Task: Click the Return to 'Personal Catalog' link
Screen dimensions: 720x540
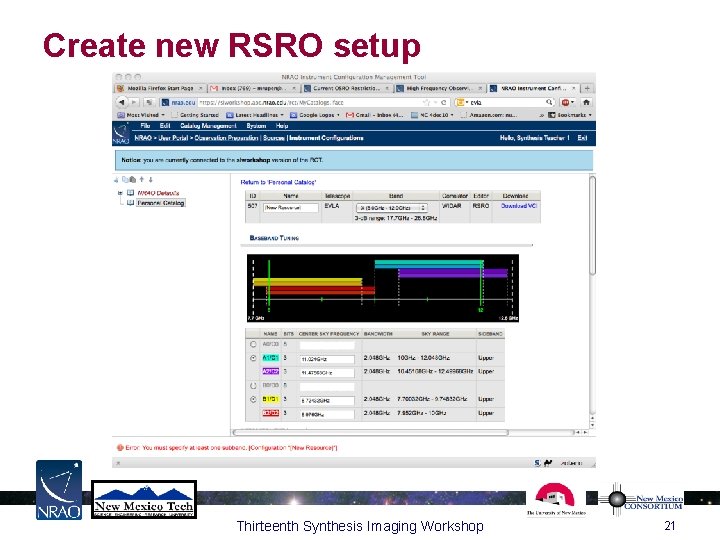Action: click(278, 182)
